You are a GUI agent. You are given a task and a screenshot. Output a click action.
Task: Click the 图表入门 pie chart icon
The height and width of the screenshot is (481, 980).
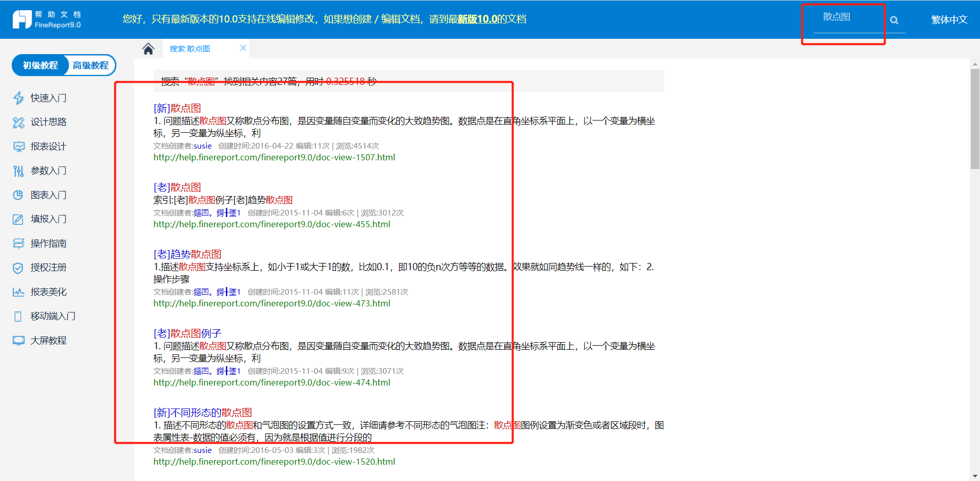click(x=18, y=195)
